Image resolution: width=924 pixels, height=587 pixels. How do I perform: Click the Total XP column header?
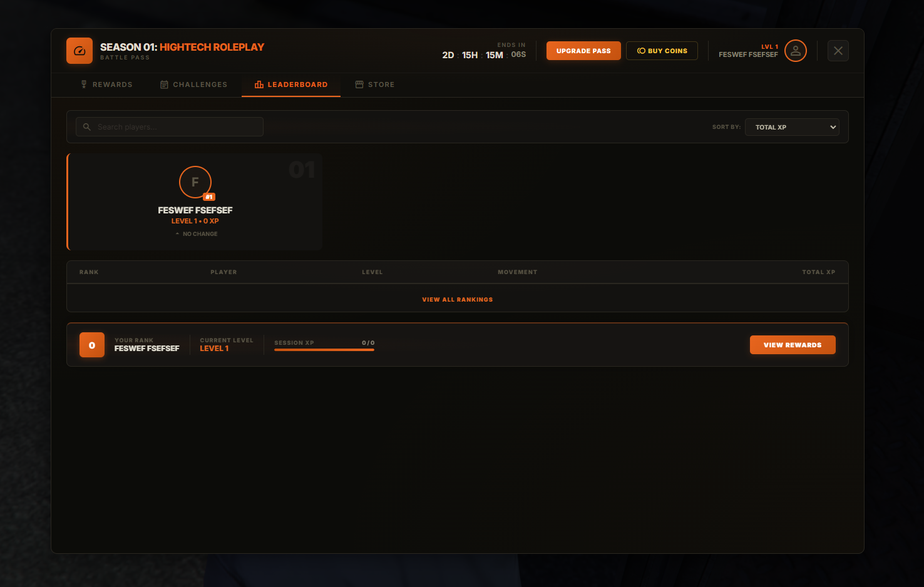(818, 272)
